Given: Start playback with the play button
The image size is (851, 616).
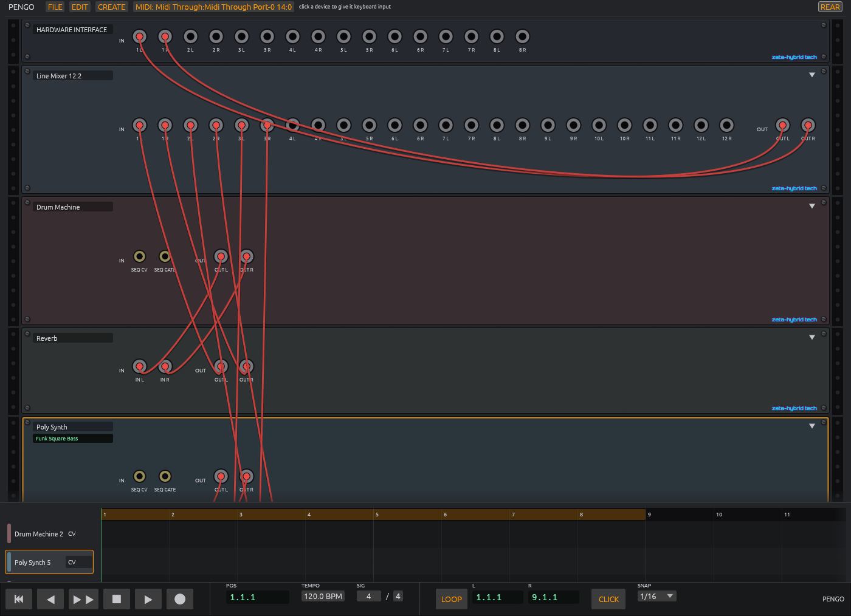Looking at the screenshot, I should pyautogui.click(x=148, y=599).
